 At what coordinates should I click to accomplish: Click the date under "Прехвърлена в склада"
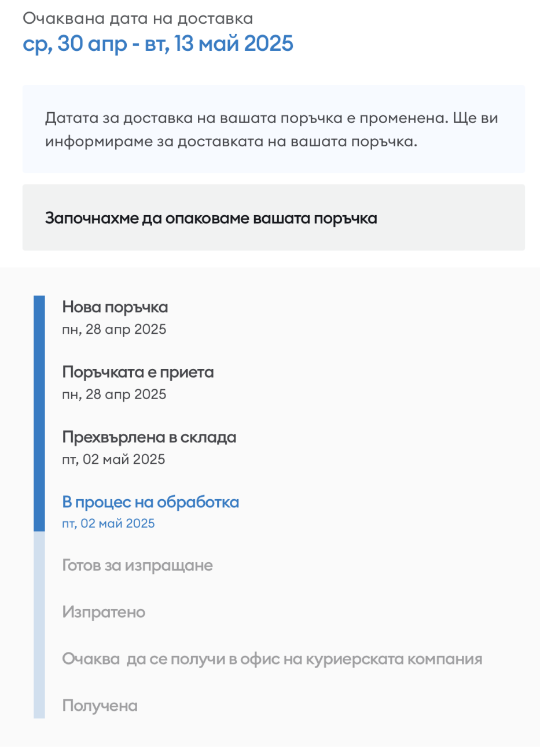tap(113, 460)
